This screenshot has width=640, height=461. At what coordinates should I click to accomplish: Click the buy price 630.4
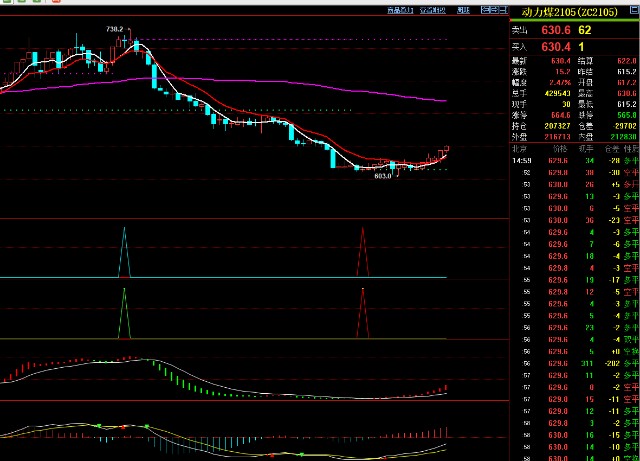[x=555, y=46]
